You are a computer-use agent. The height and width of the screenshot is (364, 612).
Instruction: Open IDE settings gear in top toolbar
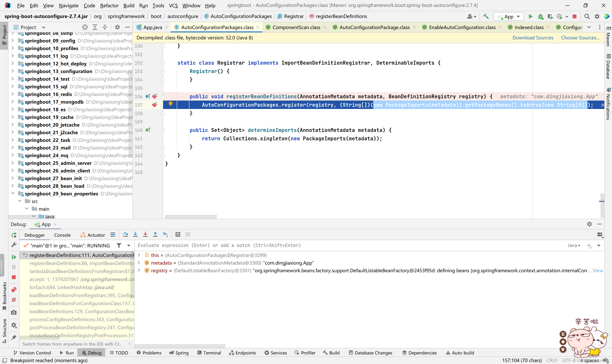597,16
